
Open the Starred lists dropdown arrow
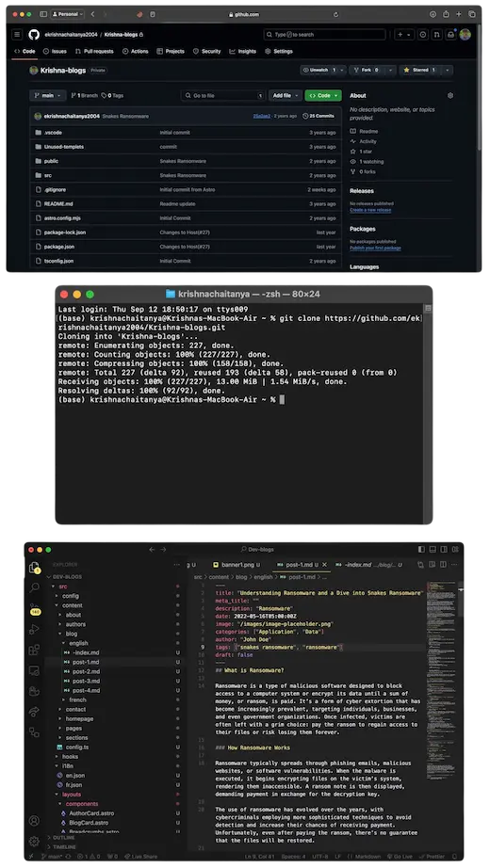tap(448, 71)
